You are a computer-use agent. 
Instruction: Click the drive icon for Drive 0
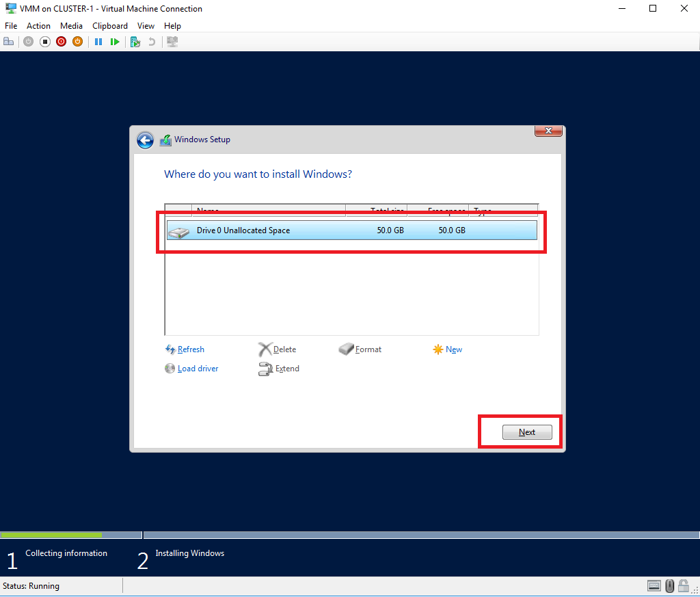pos(179,233)
